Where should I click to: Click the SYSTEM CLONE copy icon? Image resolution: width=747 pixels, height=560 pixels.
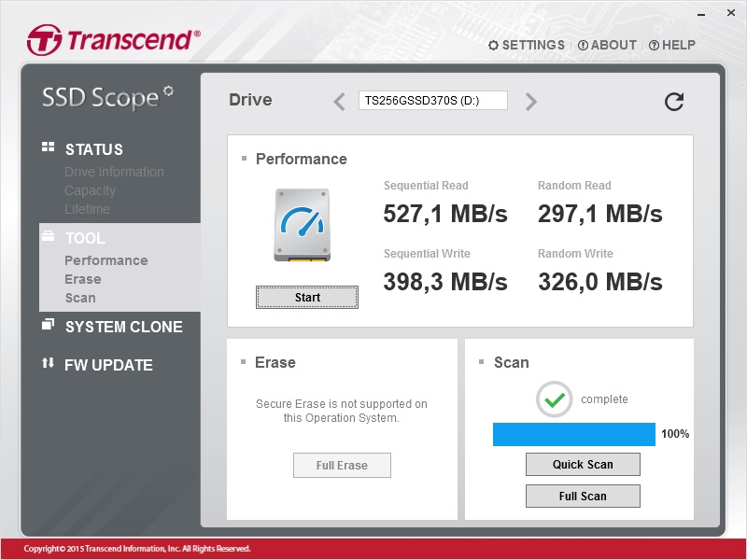[x=48, y=324]
